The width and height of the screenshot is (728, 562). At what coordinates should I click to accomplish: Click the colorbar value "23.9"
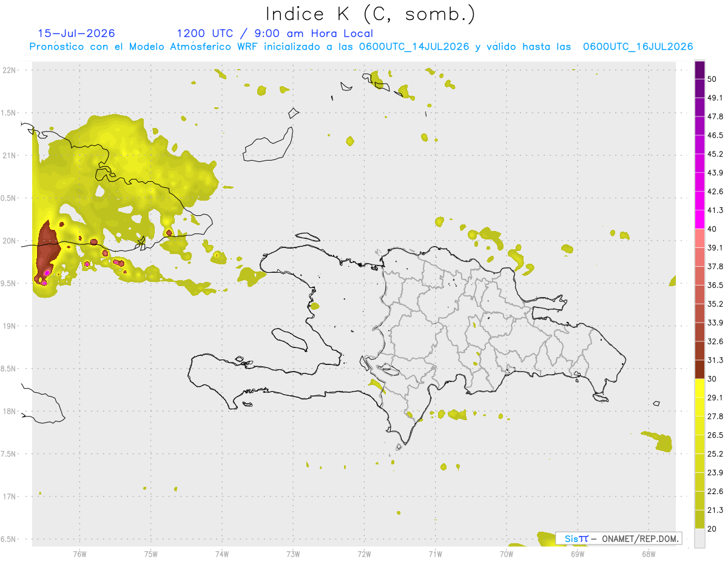pyautogui.click(x=715, y=473)
